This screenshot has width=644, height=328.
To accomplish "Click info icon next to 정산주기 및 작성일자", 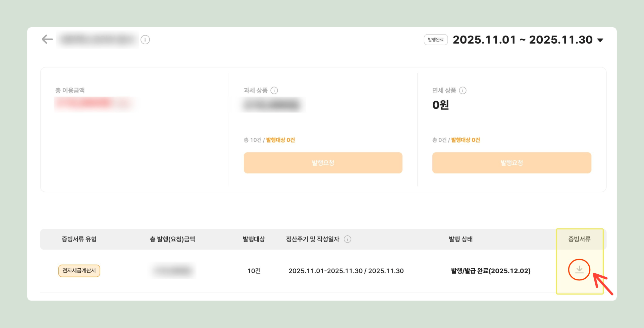I will (347, 239).
